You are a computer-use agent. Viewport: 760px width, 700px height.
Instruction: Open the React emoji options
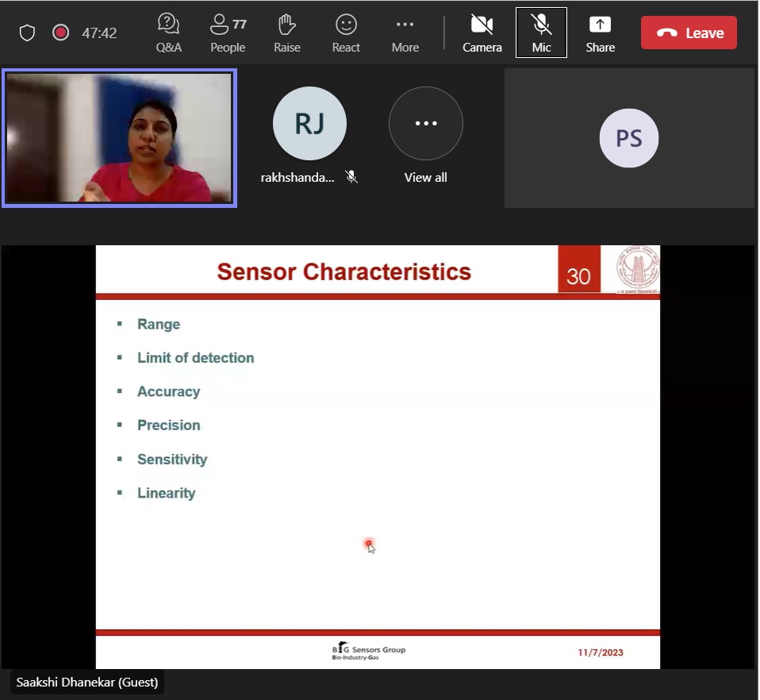click(x=346, y=33)
